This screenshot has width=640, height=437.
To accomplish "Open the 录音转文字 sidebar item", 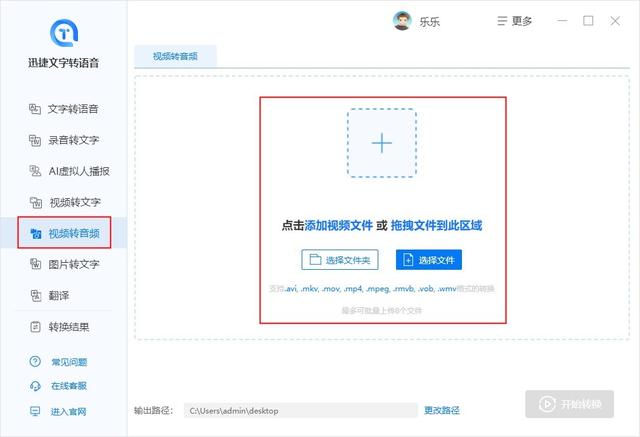I will click(x=64, y=140).
